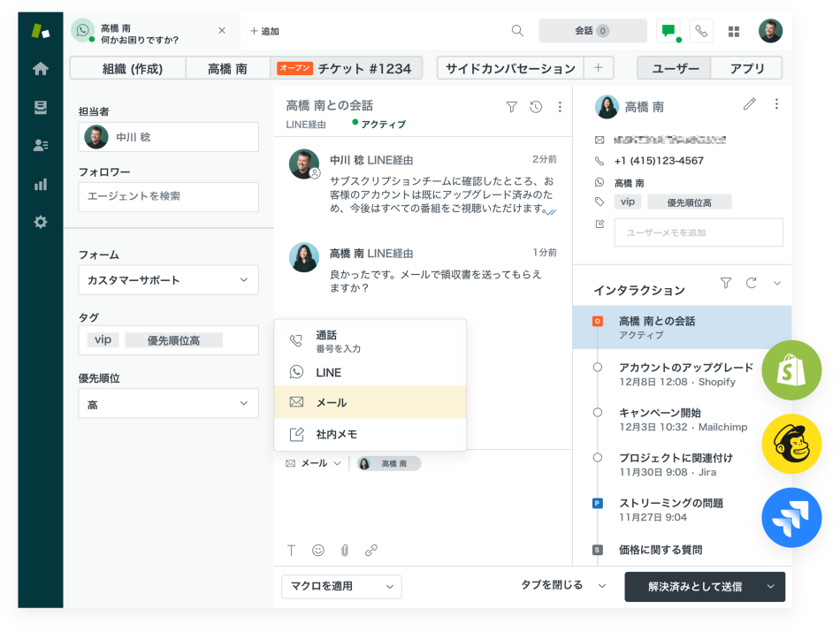840x632 pixels.
Task: Click 解決済みとして送信 button
Action: click(x=694, y=587)
